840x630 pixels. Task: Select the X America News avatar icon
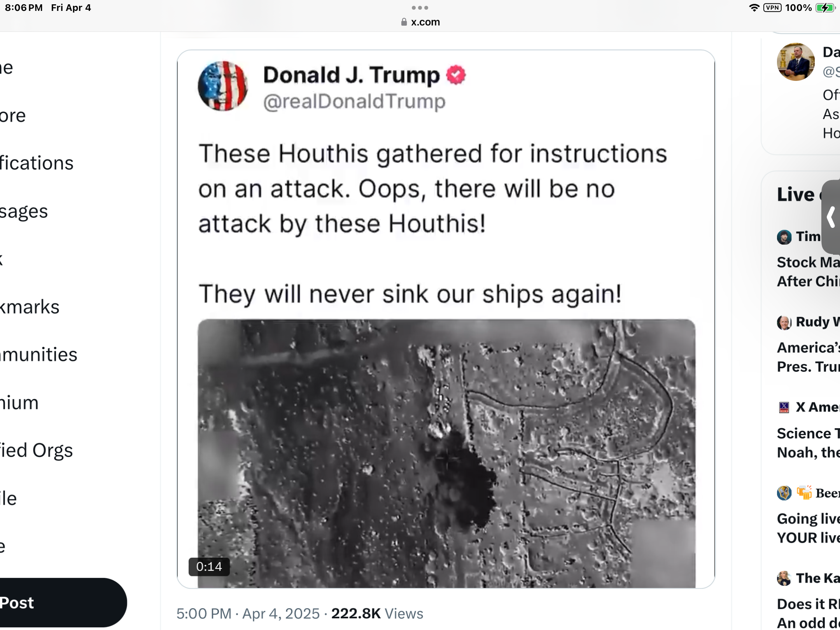tap(784, 408)
